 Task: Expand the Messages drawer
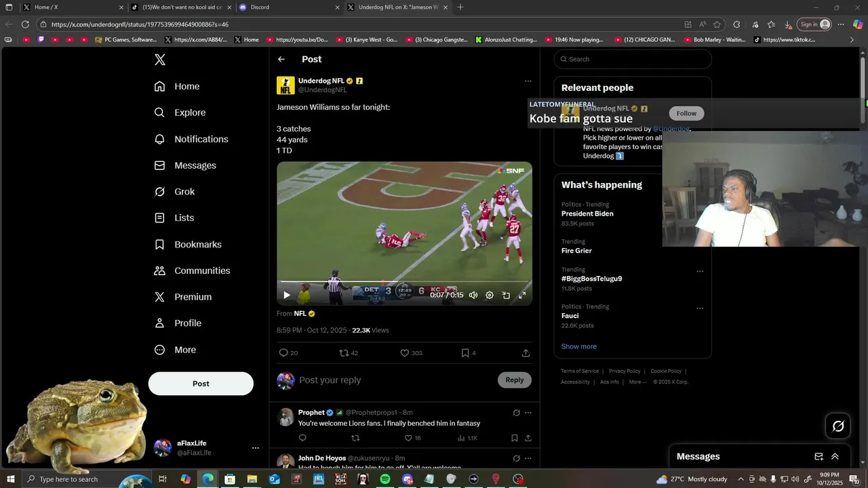coord(835,457)
